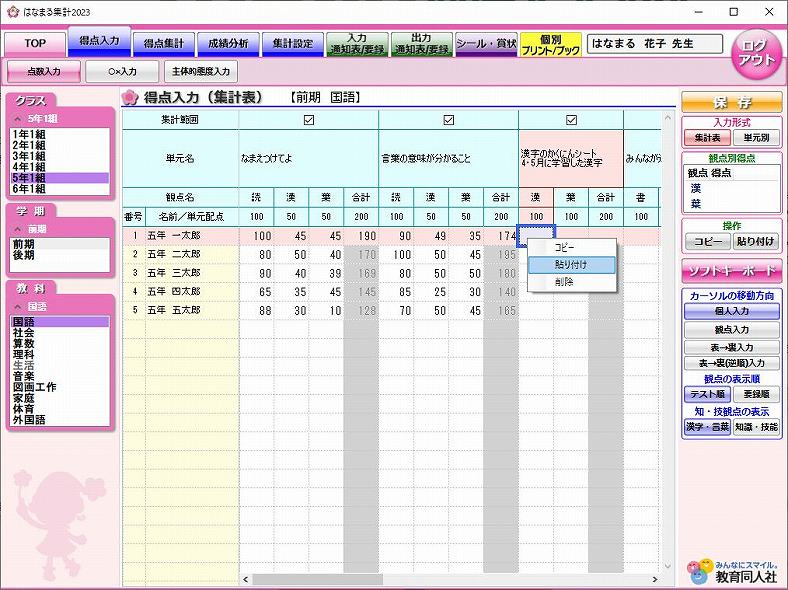
Task: Select 後期 in term list
Action: [59, 255]
